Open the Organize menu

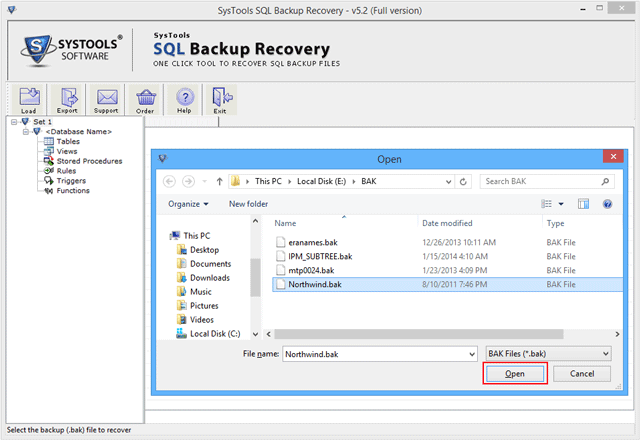(188, 204)
